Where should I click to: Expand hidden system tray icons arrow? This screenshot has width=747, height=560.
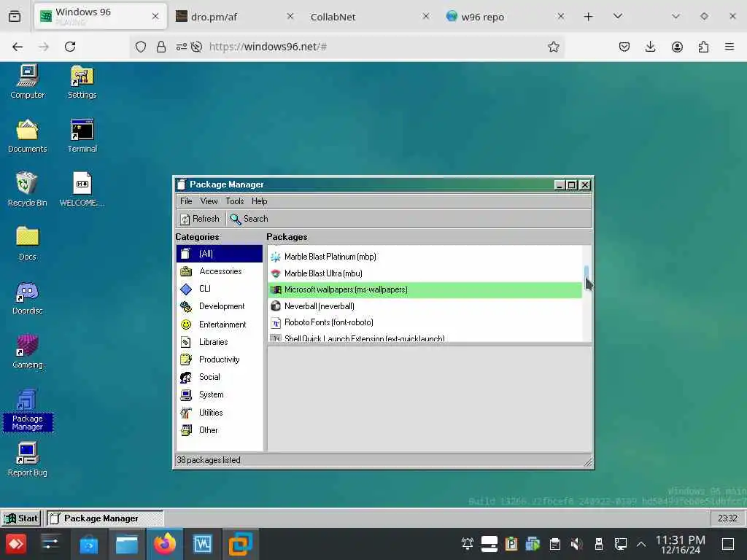point(641,544)
